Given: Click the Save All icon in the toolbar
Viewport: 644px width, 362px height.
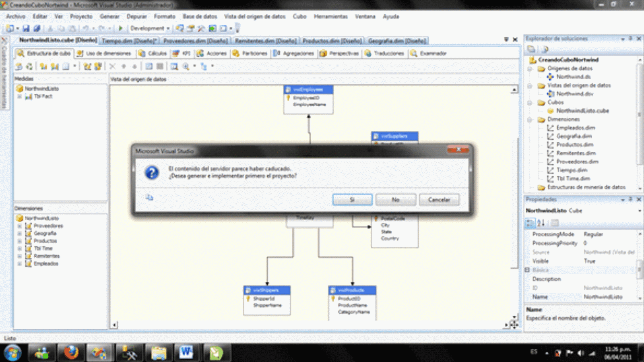Looking at the screenshot, I should tap(37, 28).
